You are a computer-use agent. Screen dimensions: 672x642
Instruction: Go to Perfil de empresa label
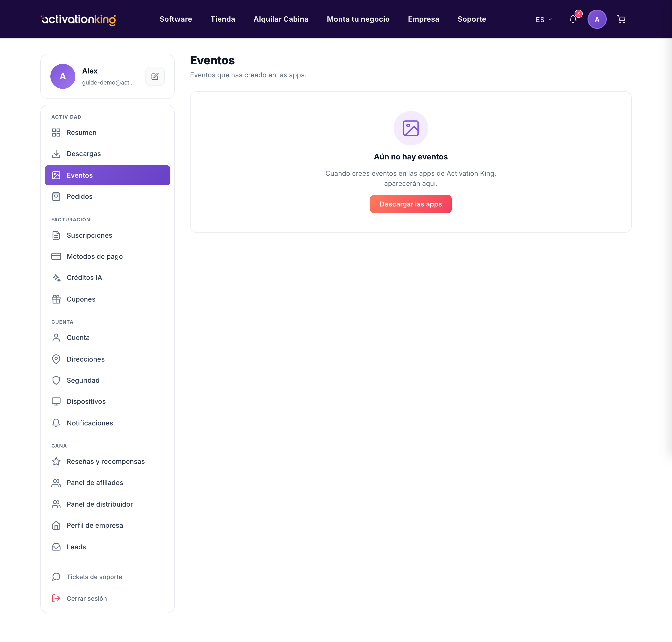(95, 525)
